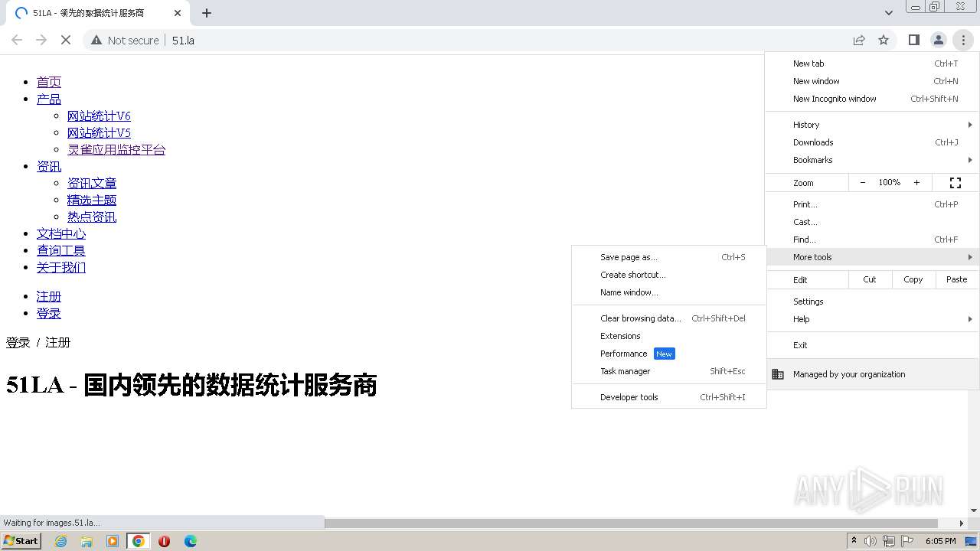This screenshot has height=551, width=980.
Task: Expand the History submenu
Action: (x=872, y=125)
